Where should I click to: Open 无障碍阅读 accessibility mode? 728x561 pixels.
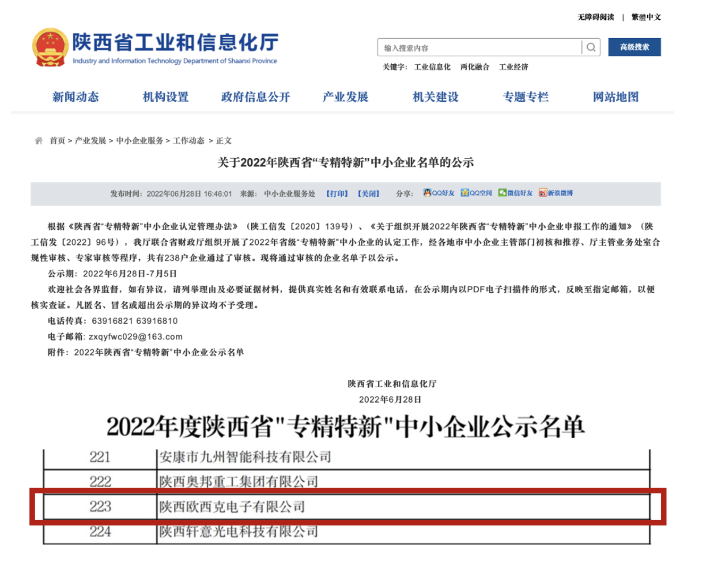[x=596, y=17]
